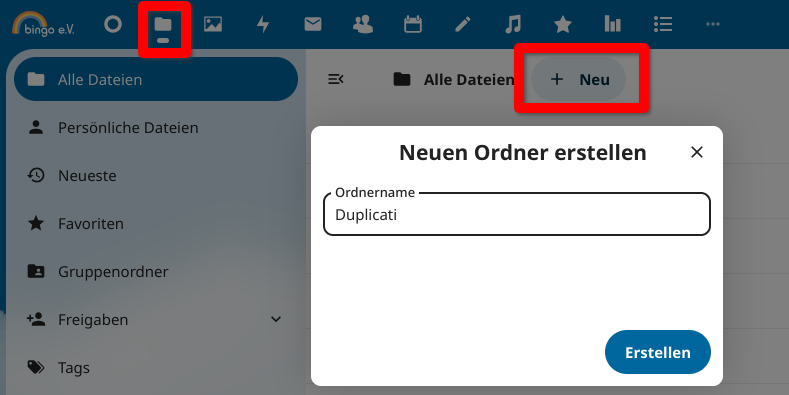This screenshot has height=395, width=789.
Task: Open the Files app folder icon
Action: [163, 24]
